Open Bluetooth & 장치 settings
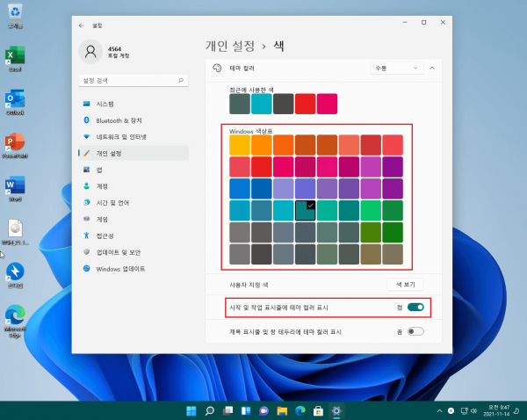Image resolution: width=527 pixels, height=420 pixels. (x=134, y=120)
